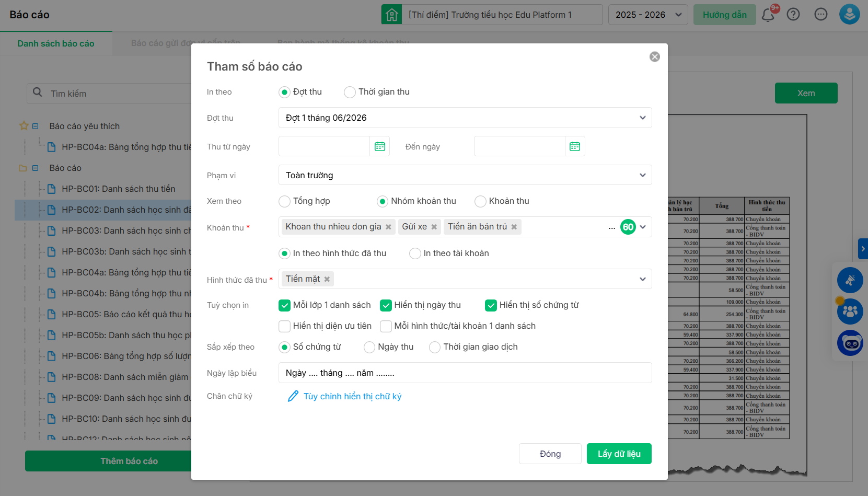Expand the 'Đợt thu' dropdown
This screenshot has width=868, height=496.
465,118
